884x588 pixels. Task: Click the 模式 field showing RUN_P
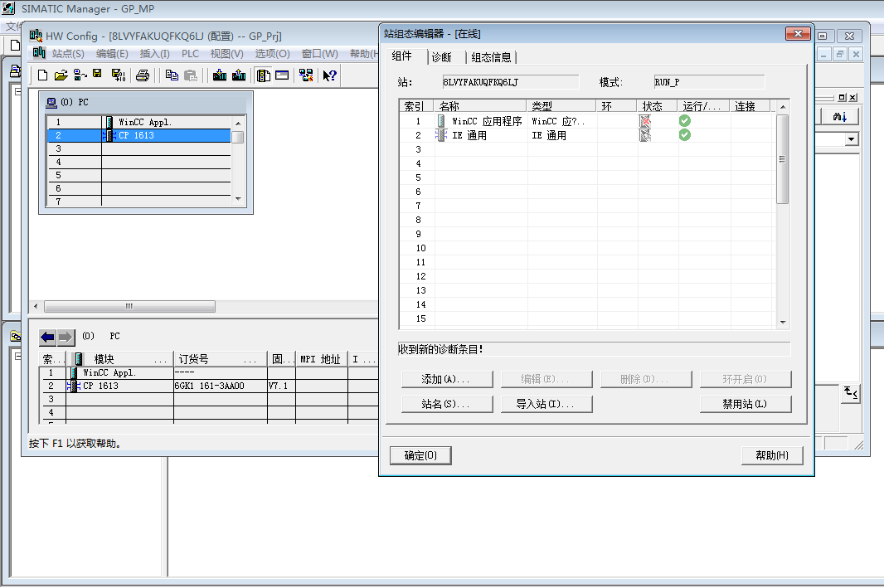point(709,82)
